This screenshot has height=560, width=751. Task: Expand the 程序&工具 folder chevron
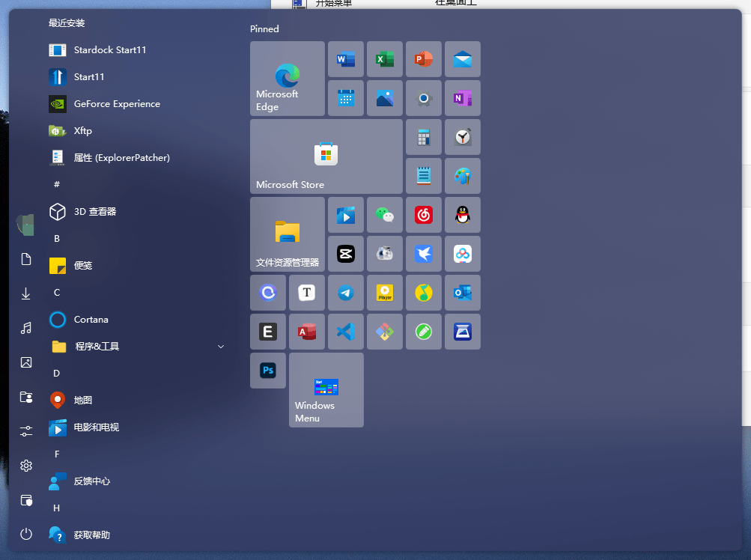pos(221,347)
